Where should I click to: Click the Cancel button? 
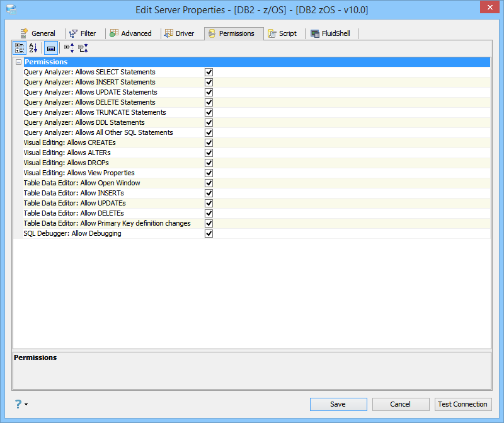pyautogui.click(x=401, y=404)
